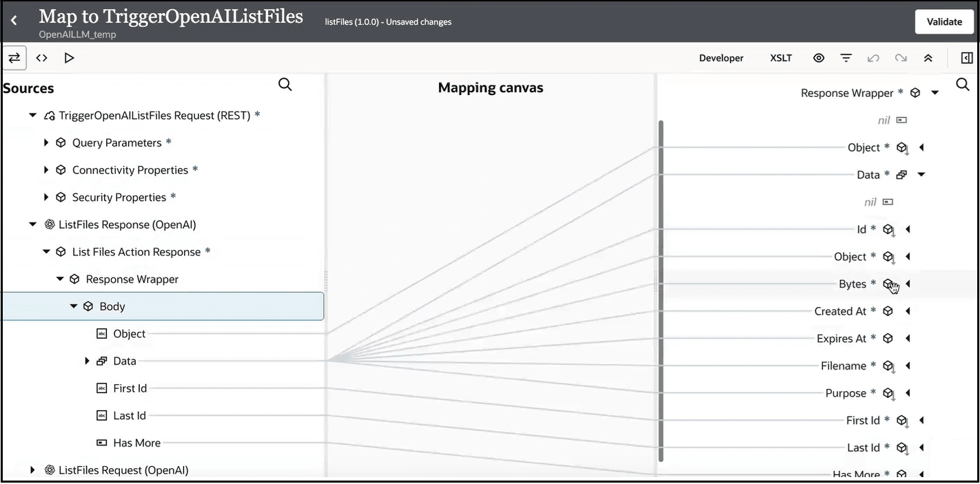Collapse source Response Wrapper node

pyautogui.click(x=60, y=279)
